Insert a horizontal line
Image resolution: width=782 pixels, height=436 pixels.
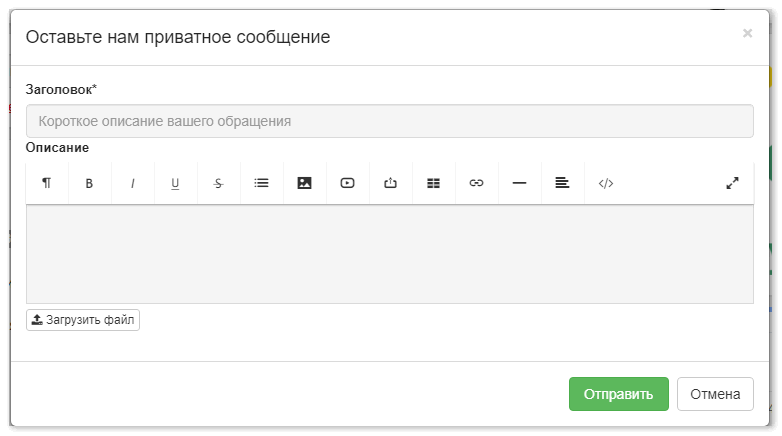(519, 183)
